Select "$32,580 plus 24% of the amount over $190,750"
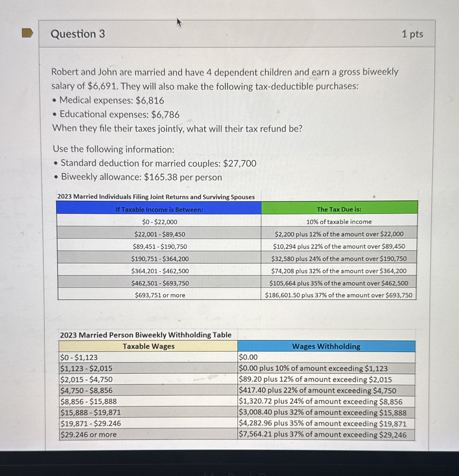Screen dimensions: 459x476 tap(339, 257)
